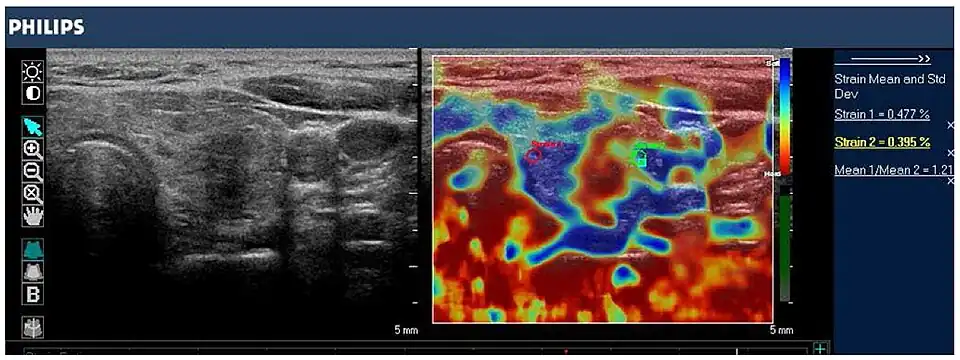Adjust brightness with the sun icon
The height and width of the screenshot is (360, 960).
coord(32,73)
